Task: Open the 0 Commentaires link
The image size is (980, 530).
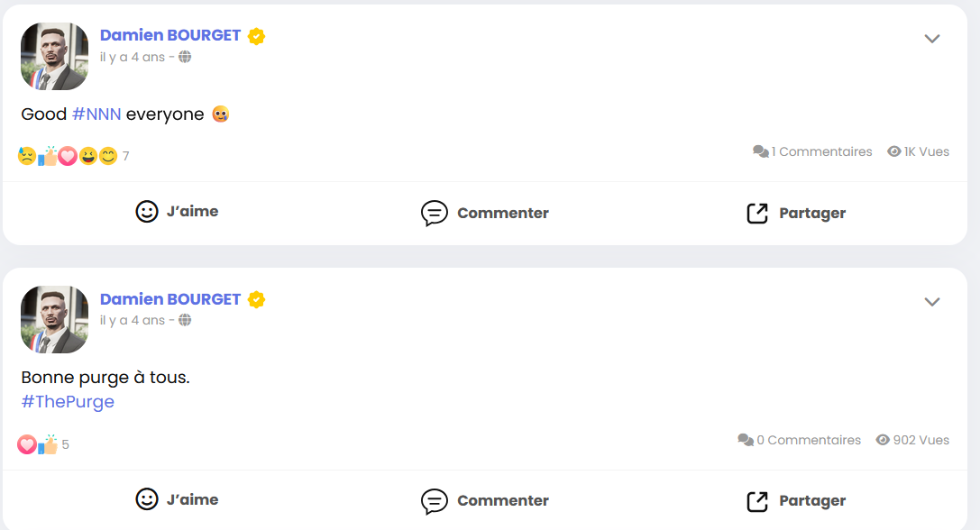Action: click(x=800, y=440)
